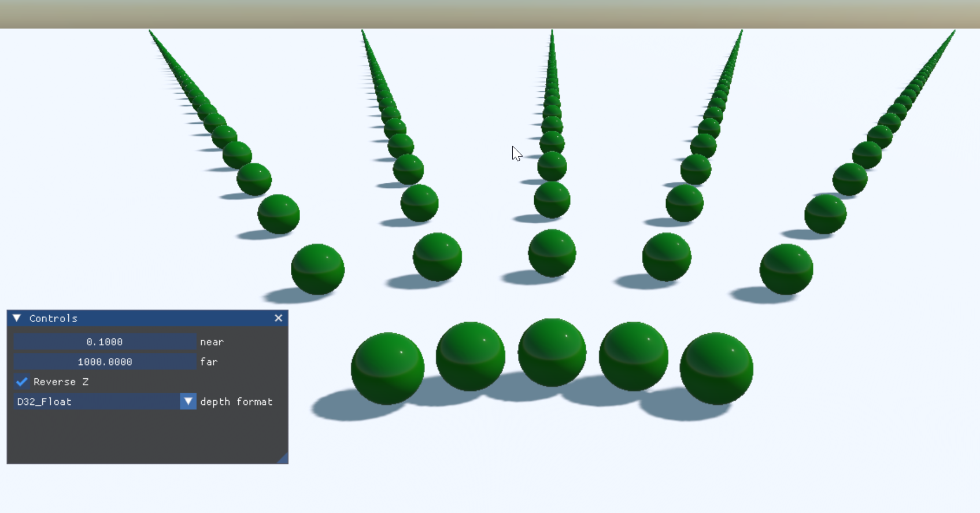Disable the Reverse Z checkbox
This screenshot has height=513, width=980.
pos(22,382)
